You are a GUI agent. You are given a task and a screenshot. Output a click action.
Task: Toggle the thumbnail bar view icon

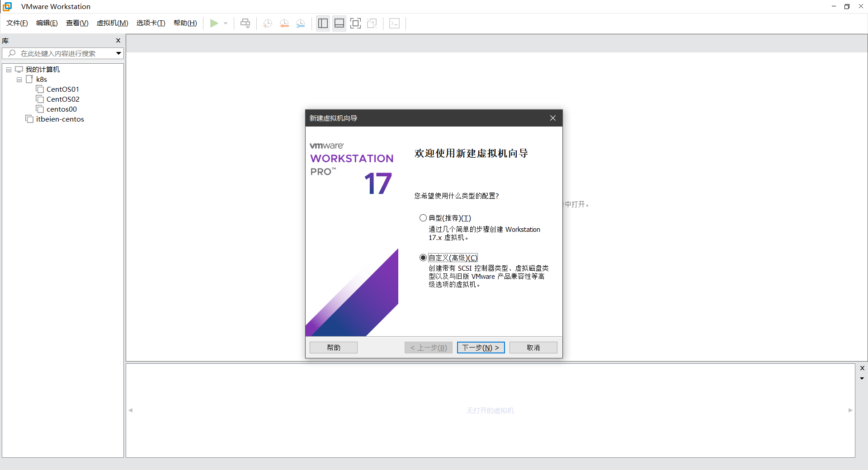tap(339, 23)
